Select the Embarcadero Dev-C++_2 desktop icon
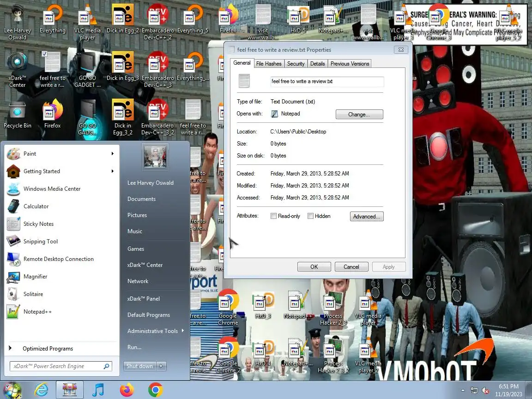The width and height of the screenshot is (532, 399). 158,22
